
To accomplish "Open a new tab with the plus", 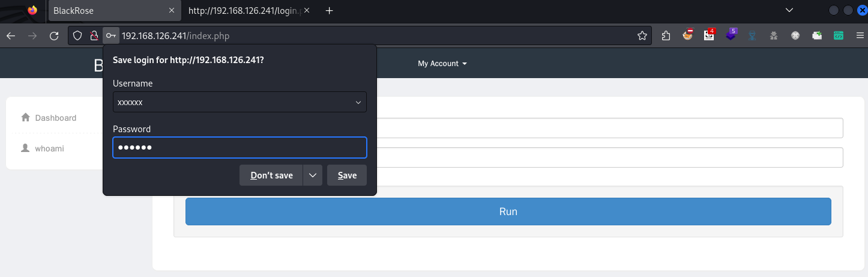I will (329, 11).
